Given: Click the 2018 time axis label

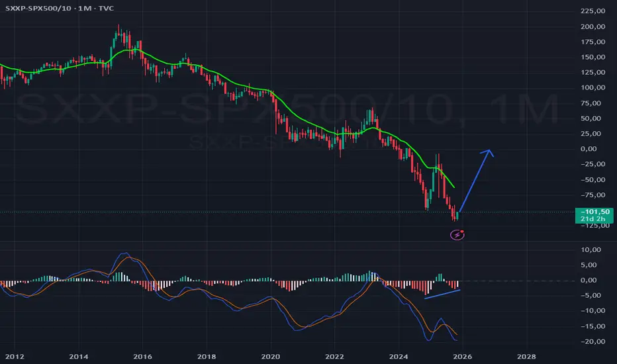Looking at the screenshot, I should click(x=207, y=357).
